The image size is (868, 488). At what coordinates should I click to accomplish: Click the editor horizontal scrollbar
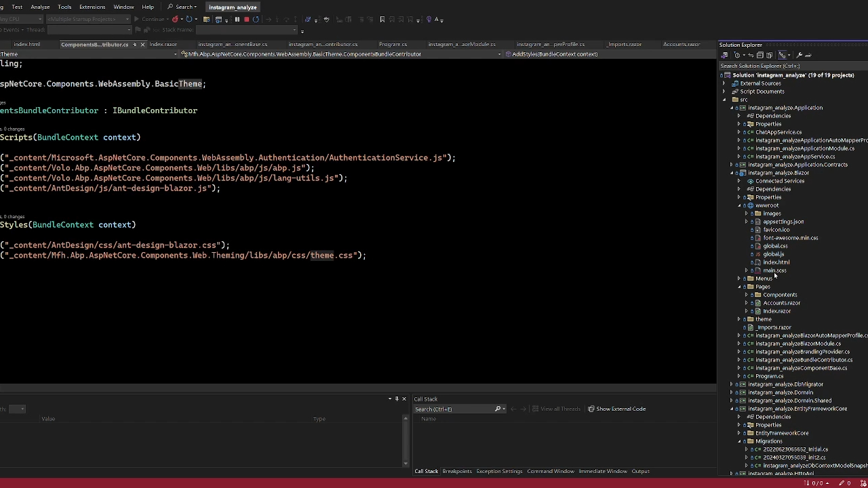pyautogui.click(x=358, y=388)
